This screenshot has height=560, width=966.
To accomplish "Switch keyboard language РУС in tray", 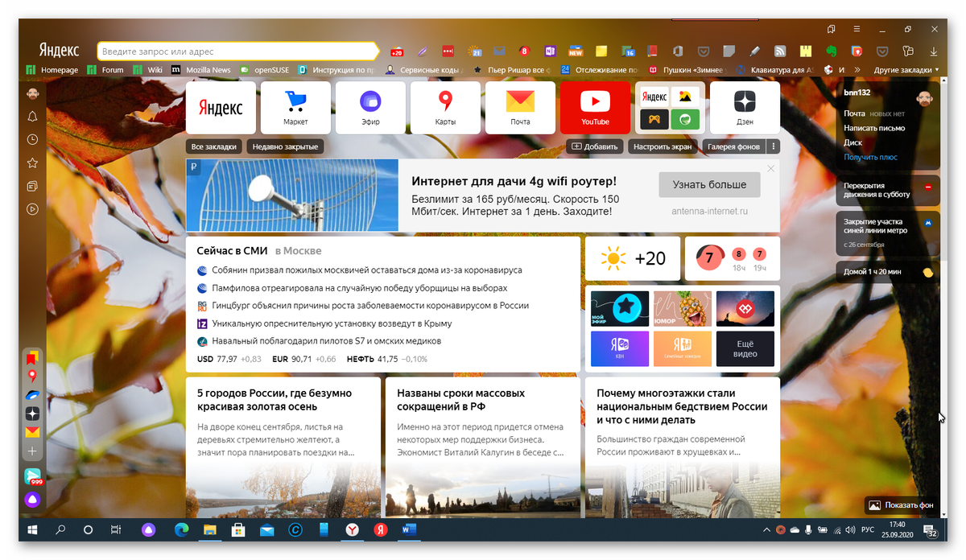I will [868, 530].
